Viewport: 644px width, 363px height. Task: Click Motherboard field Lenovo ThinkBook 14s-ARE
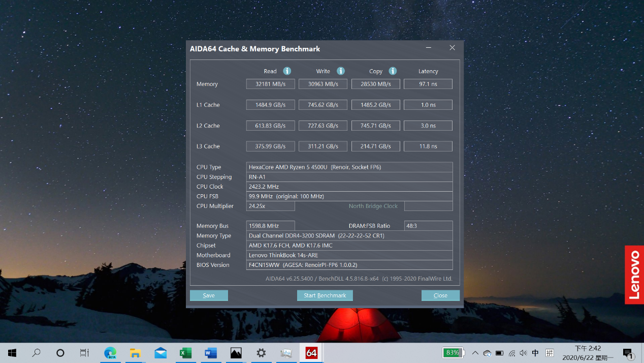tap(349, 255)
